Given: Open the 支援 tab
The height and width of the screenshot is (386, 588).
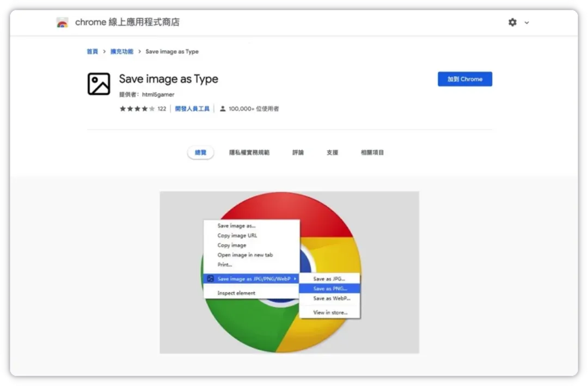Looking at the screenshot, I should pos(332,152).
